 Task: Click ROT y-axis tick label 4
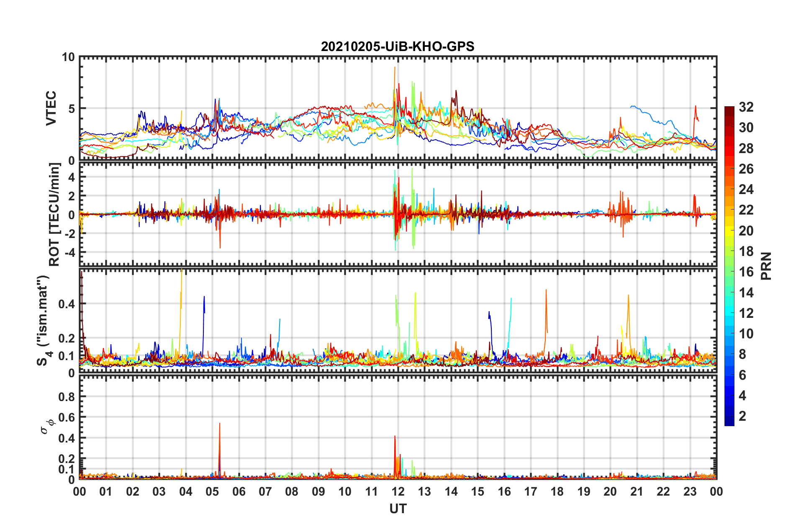point(72,177)
